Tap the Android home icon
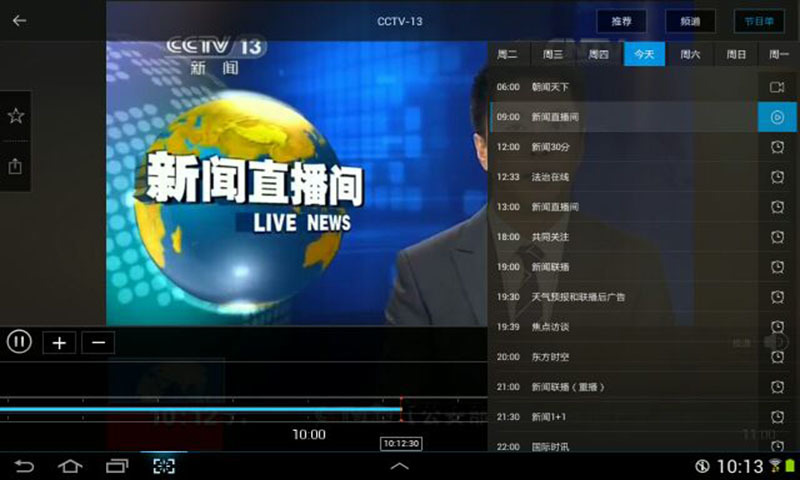 pos(70,466)
